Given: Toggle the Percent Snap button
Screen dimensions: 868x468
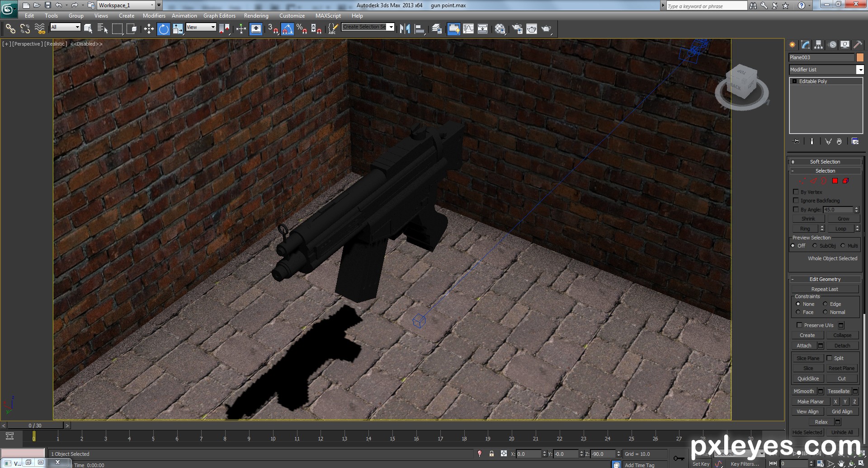Looking at the screenshot, I should (x=302, y=29).
